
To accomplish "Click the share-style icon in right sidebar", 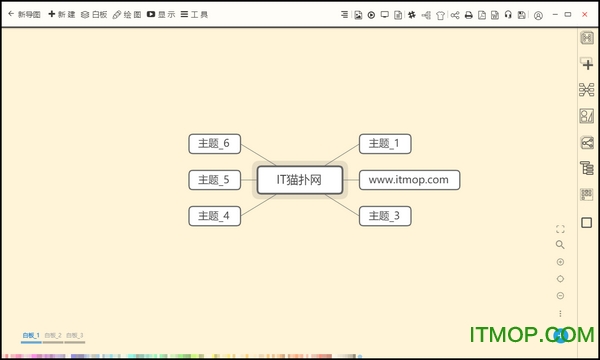I will coord(587,143).
